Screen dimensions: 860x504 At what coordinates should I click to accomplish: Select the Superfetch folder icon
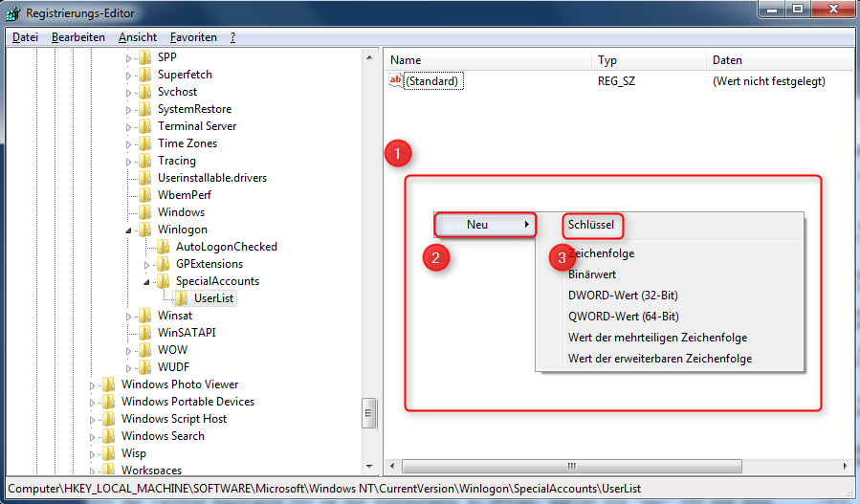coord(144,75)
